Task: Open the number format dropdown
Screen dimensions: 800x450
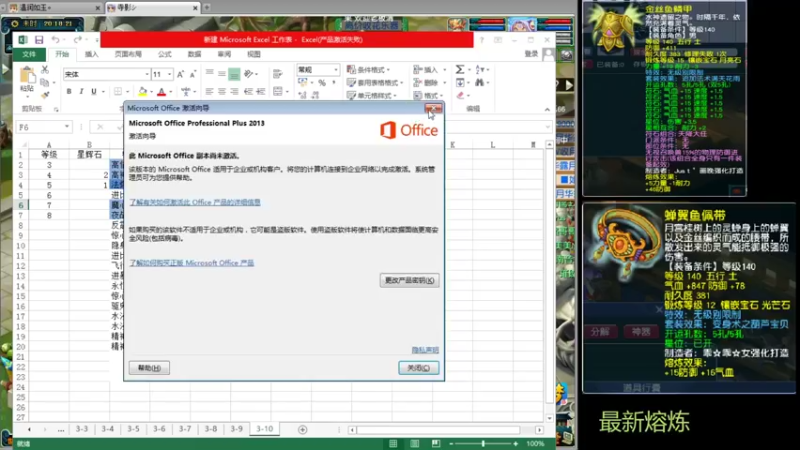Action: 336,69
